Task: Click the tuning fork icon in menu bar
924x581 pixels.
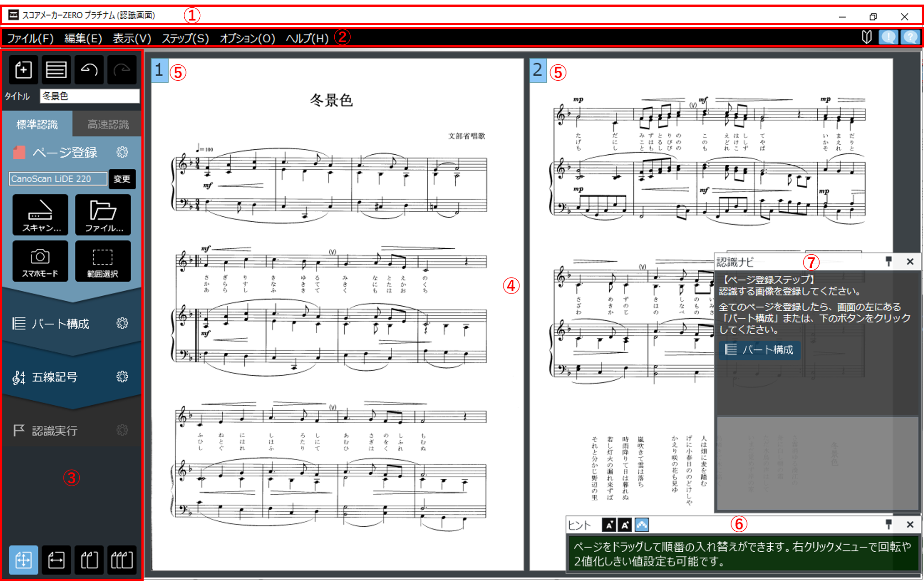Action: pyautogui.click(x=867, y=37)
